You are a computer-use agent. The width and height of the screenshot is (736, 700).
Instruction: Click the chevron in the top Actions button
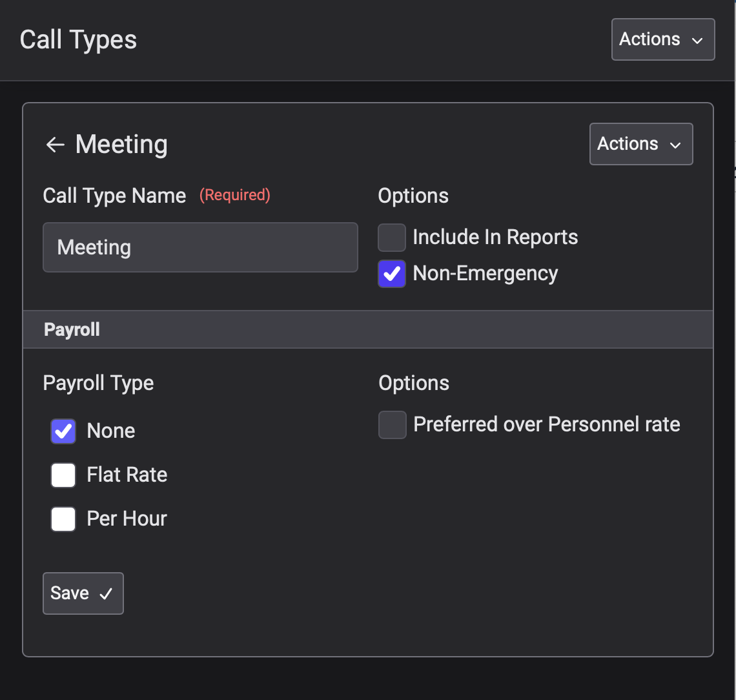tap(697, 41)
